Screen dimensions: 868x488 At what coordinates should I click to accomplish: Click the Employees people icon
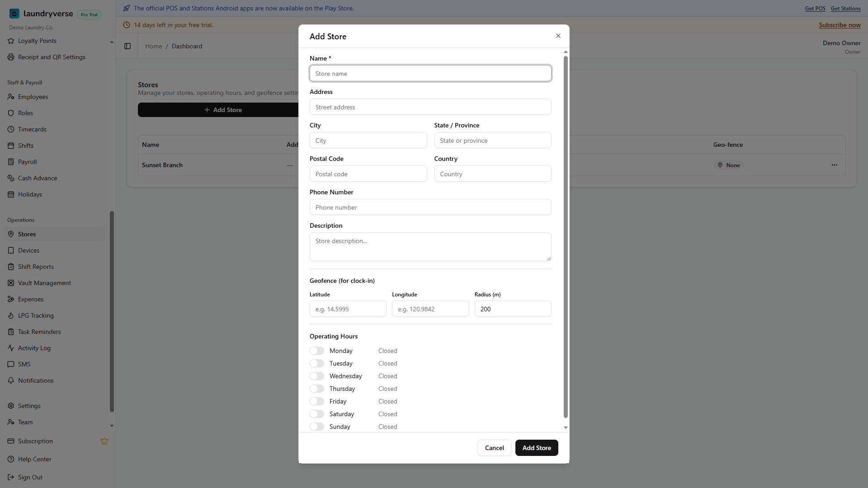pos(11,97)
